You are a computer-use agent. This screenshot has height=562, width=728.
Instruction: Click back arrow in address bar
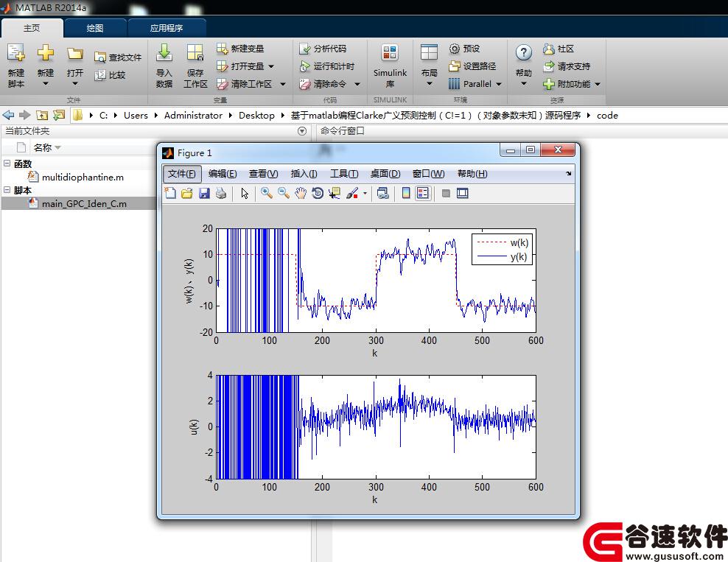point(8,115)
